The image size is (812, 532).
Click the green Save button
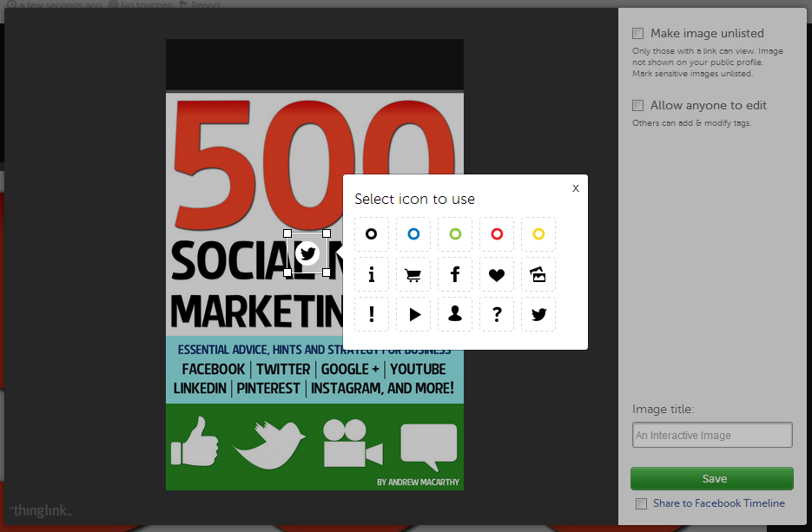pyautogui.click(x=712, y=479)
